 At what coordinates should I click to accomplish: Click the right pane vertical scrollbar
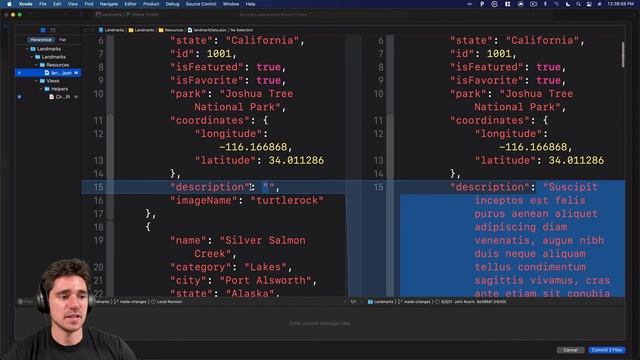click(x=623, y=55)
